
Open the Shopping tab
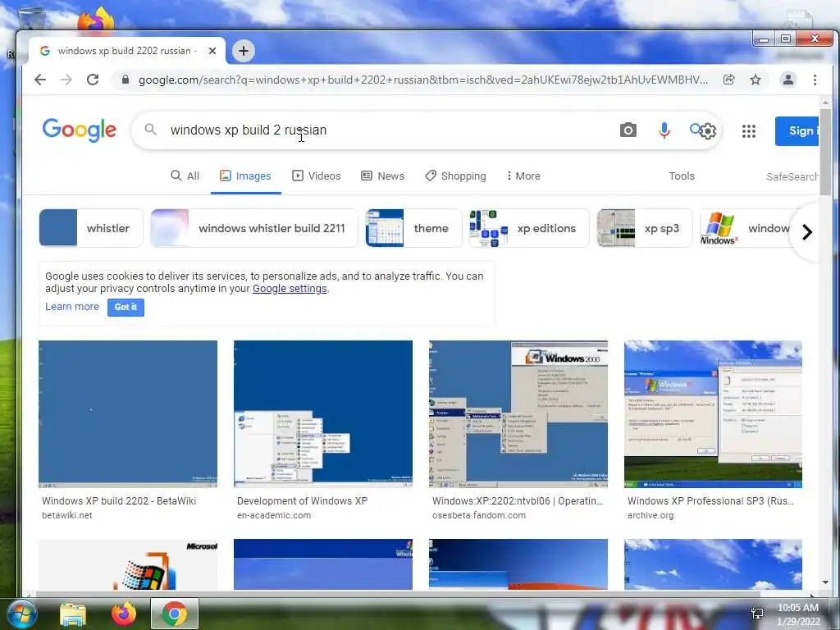point(455,176)
